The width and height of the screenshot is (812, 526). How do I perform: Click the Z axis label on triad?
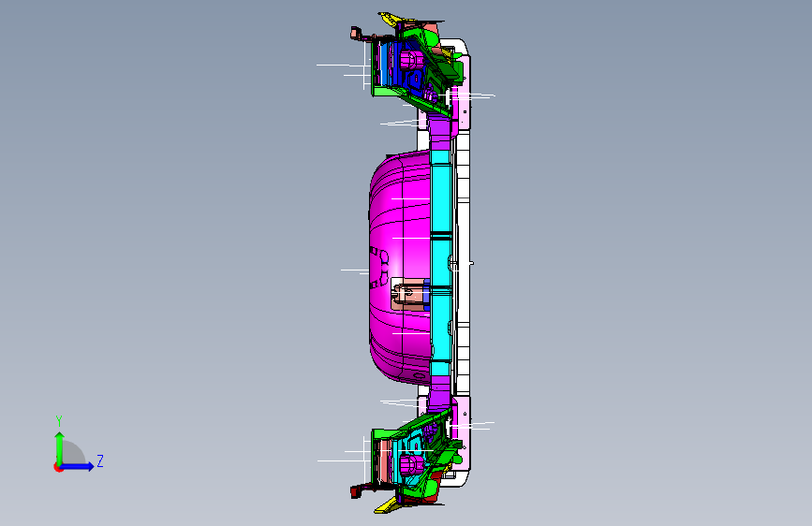coord(100,460)
